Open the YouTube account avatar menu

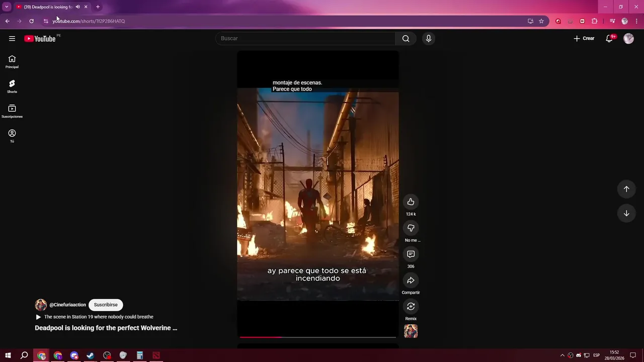coord(628,39)
